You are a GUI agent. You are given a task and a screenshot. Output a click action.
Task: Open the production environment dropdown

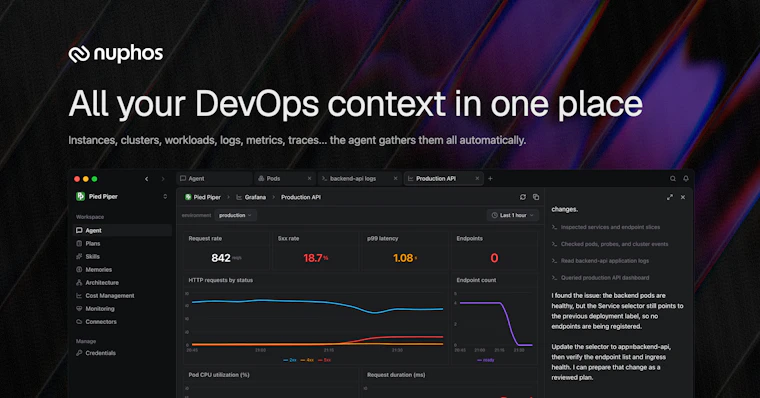pos(235,215)
